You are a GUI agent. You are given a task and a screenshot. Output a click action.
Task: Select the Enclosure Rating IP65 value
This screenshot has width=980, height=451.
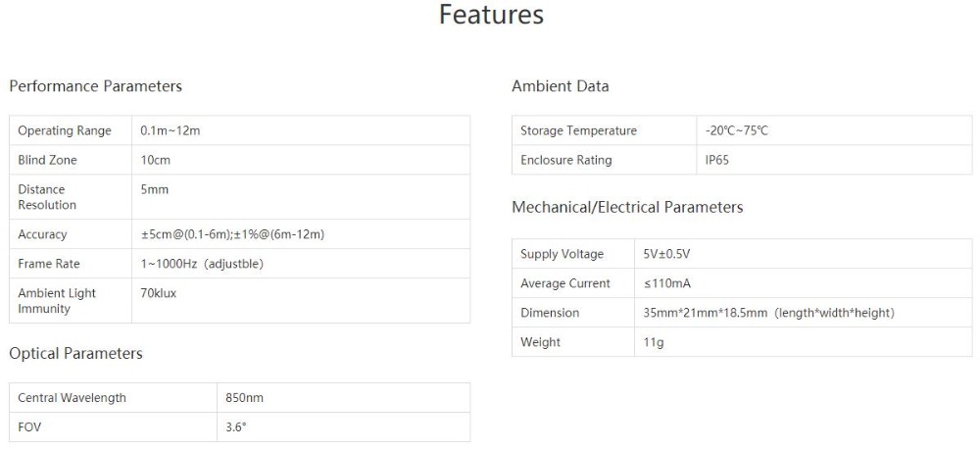(717, 160)
